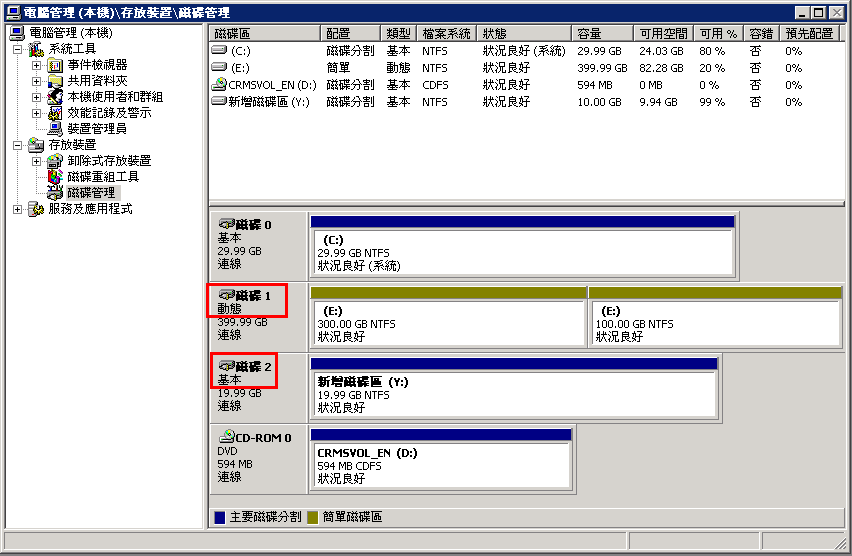Screen dimensions: 852x556
Task: Click the 399.99 GB capacity cell
Action: coord(602,68)
